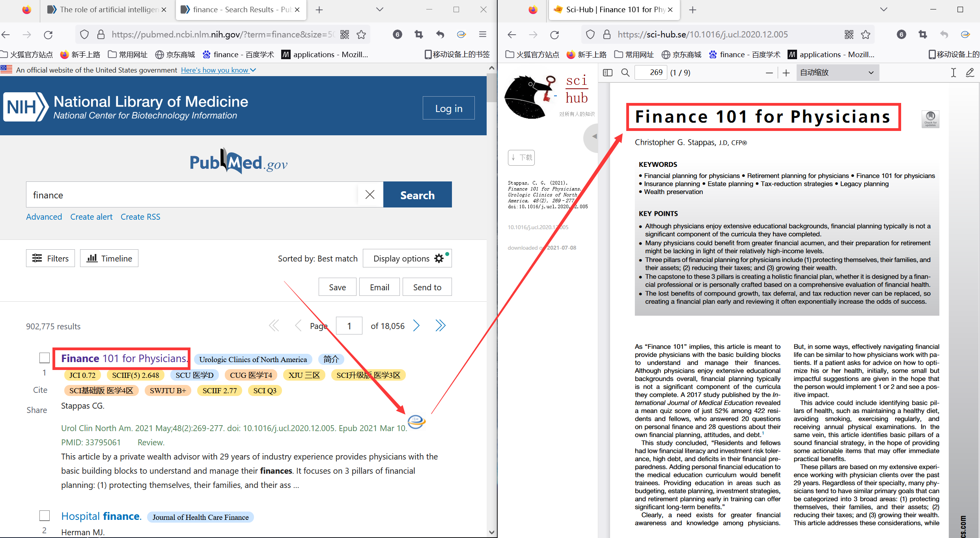Select the Advanced search menu item
This screenshot has width=980, height=538.
coord(44,217)
